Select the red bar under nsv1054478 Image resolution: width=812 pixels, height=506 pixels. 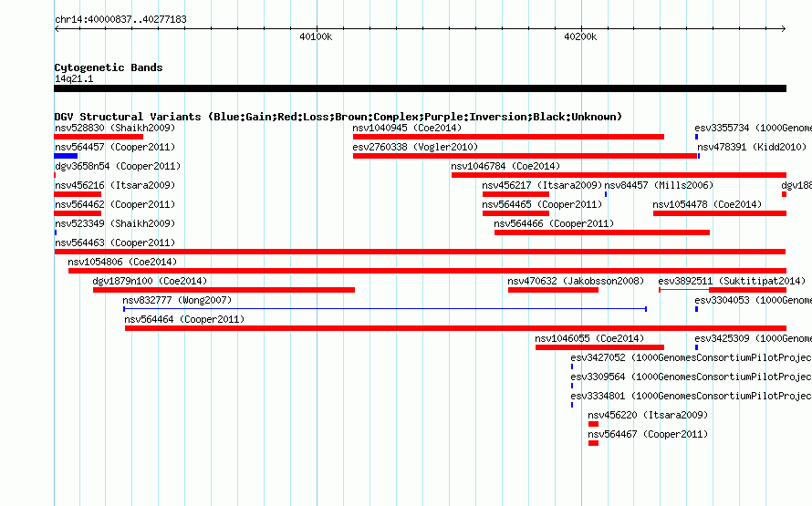[x=720, y=213]
